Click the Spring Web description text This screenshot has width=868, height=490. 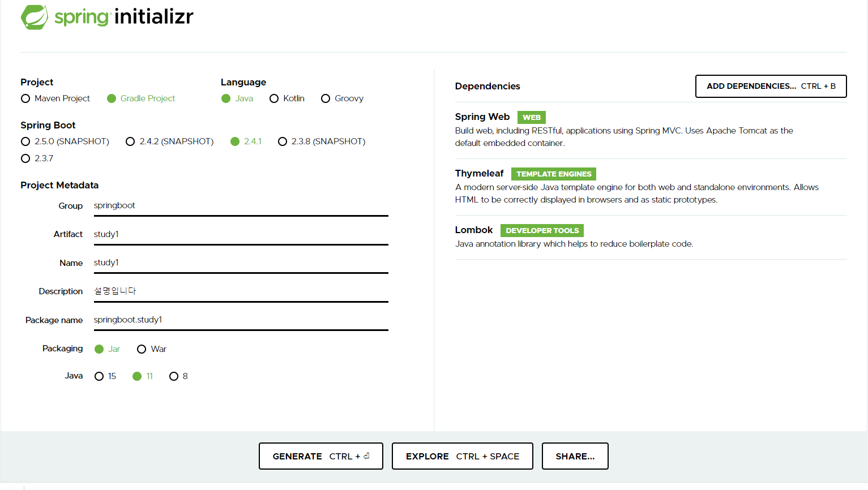(x=624, y=137)
